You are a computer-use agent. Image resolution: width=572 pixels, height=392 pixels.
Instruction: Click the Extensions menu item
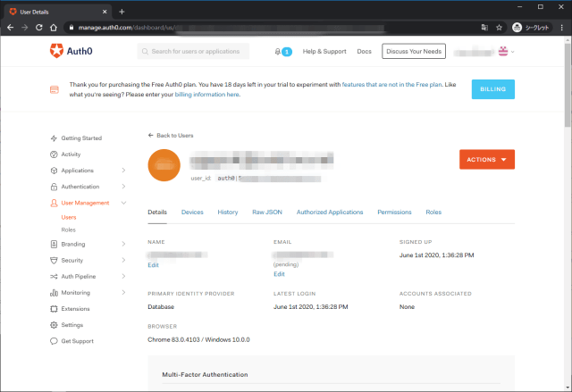point(75,309)
